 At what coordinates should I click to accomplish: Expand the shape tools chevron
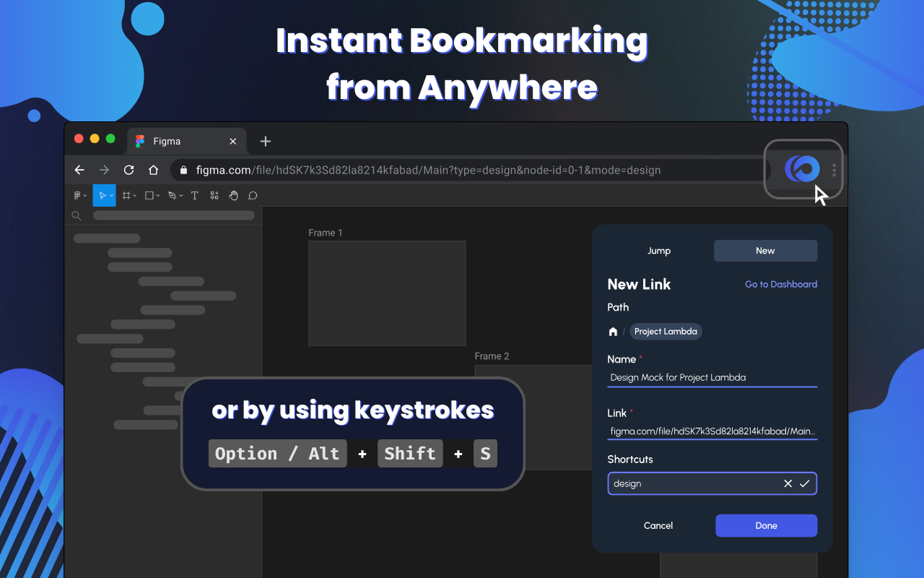point(157,196)
